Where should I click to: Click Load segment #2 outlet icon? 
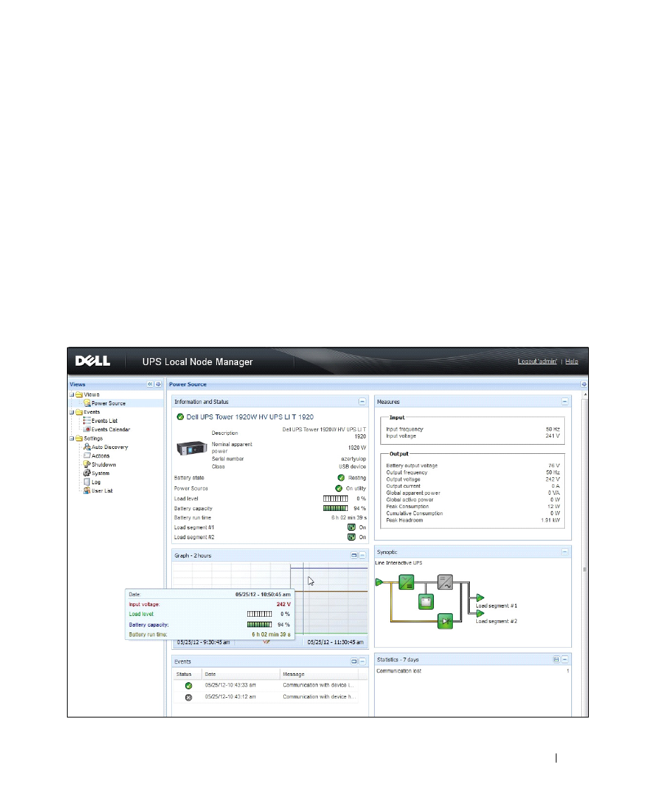click(351, 537)
